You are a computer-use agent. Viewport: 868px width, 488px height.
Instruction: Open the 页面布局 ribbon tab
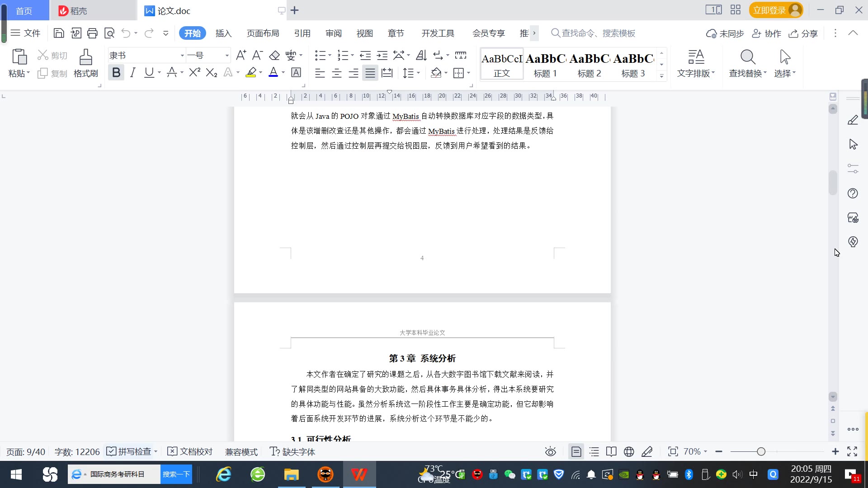(x=263, y=33)
